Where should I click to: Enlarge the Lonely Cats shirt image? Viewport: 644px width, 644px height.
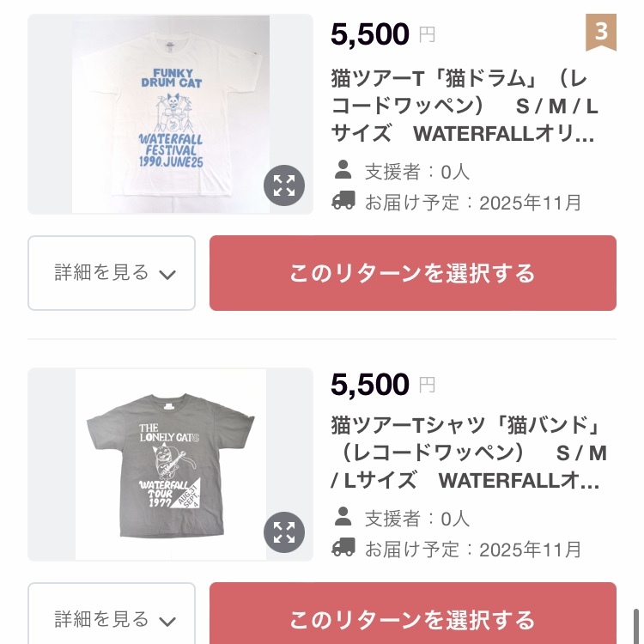[x=284, y=532]
